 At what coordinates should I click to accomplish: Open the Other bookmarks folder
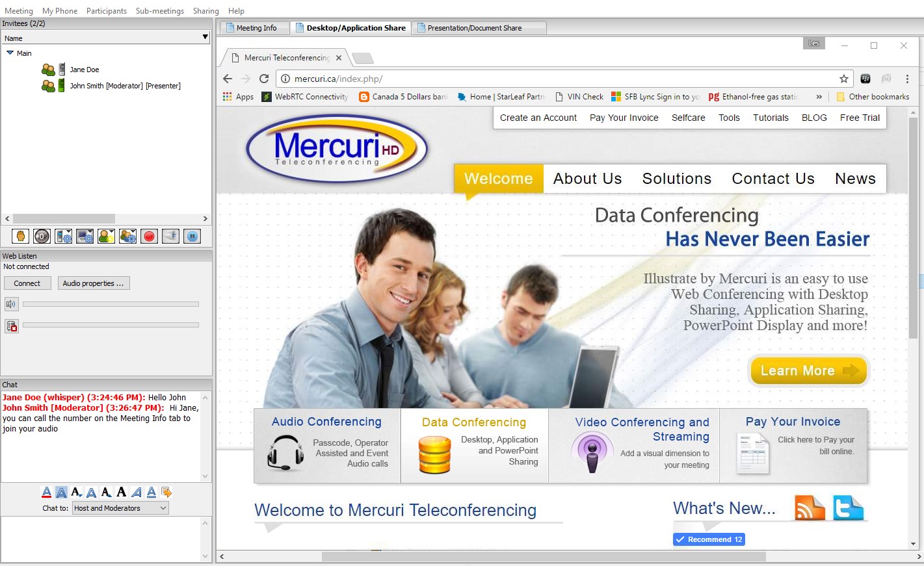click(x=873, y=97)
